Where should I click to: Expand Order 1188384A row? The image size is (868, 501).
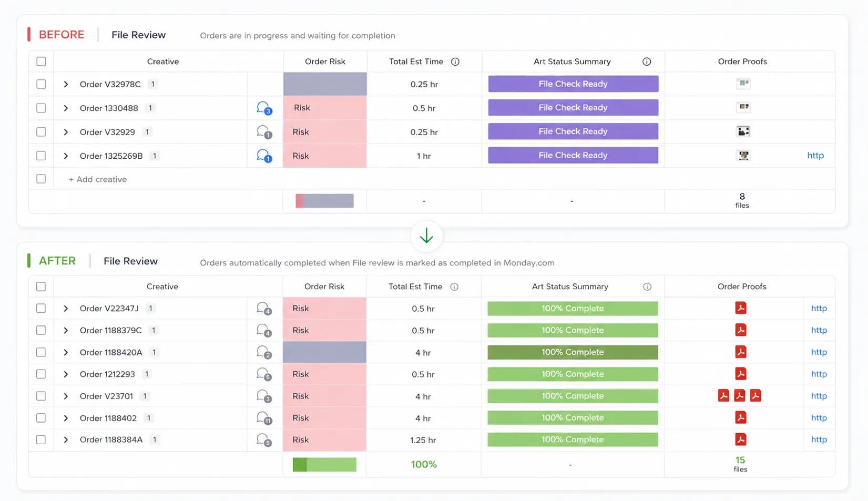pos(66,439)
